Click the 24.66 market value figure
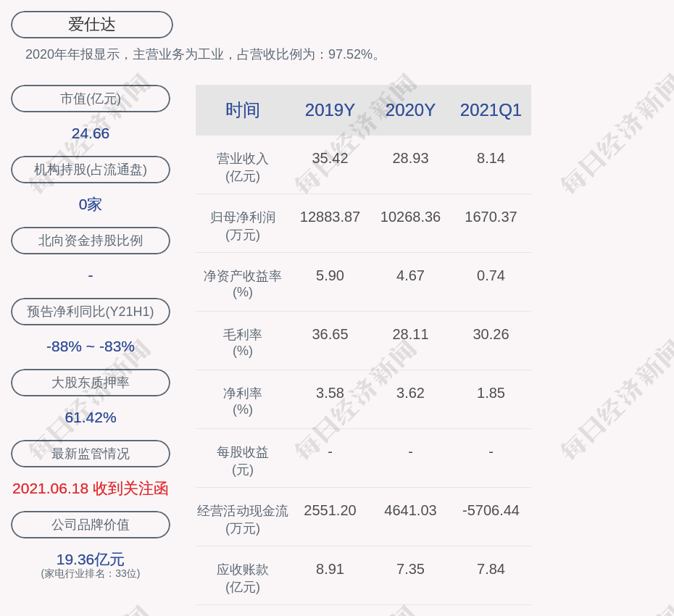 pyautogui.click(x=91, y=133)
